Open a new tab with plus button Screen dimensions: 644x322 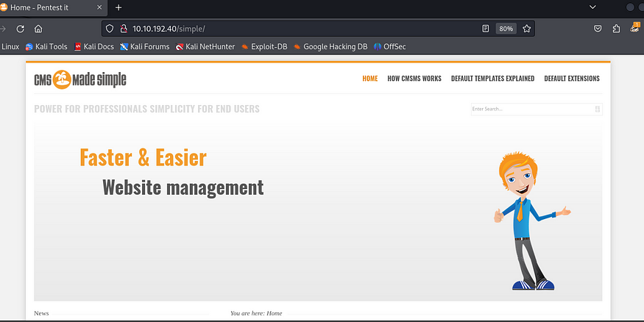(118, 7)
